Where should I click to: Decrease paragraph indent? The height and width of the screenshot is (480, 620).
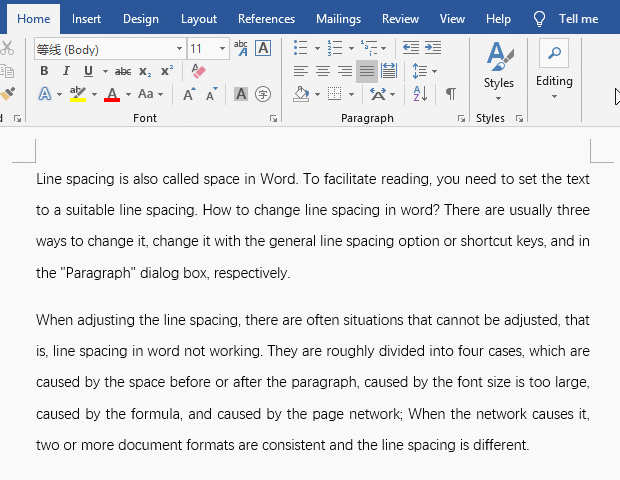[411, 48]
